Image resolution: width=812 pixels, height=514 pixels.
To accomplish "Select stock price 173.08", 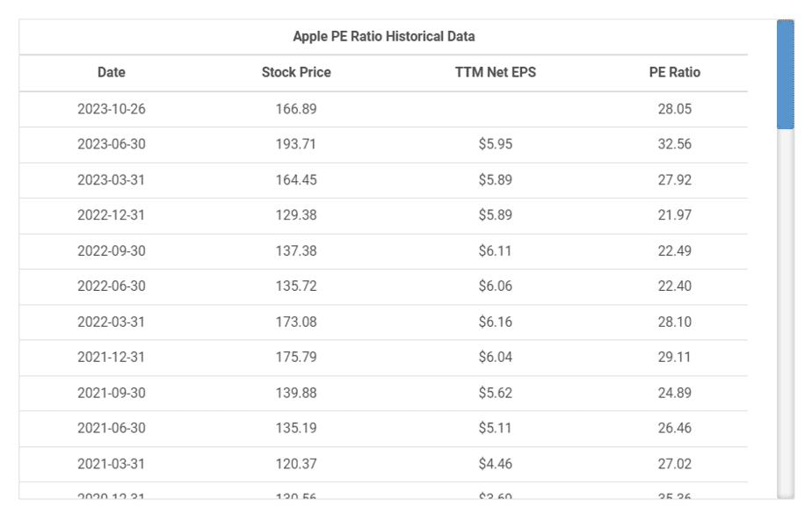I will point(296,322).
